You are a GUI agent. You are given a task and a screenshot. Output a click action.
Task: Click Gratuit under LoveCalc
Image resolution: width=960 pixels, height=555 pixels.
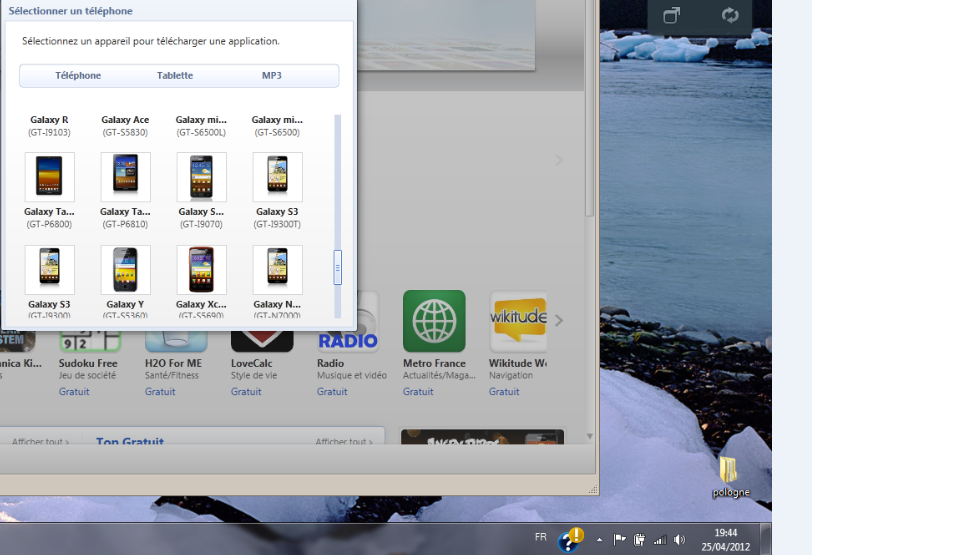pyautogui.click(x=246, y=391)
